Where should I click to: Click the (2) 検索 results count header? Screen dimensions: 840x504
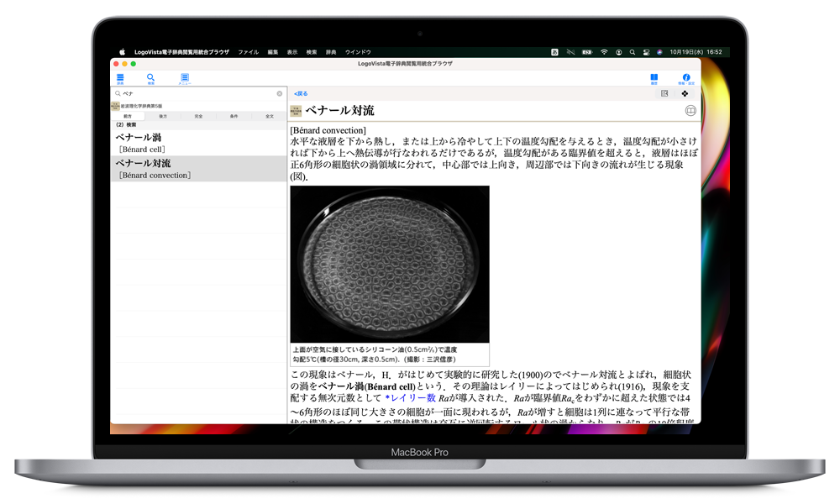126,125
